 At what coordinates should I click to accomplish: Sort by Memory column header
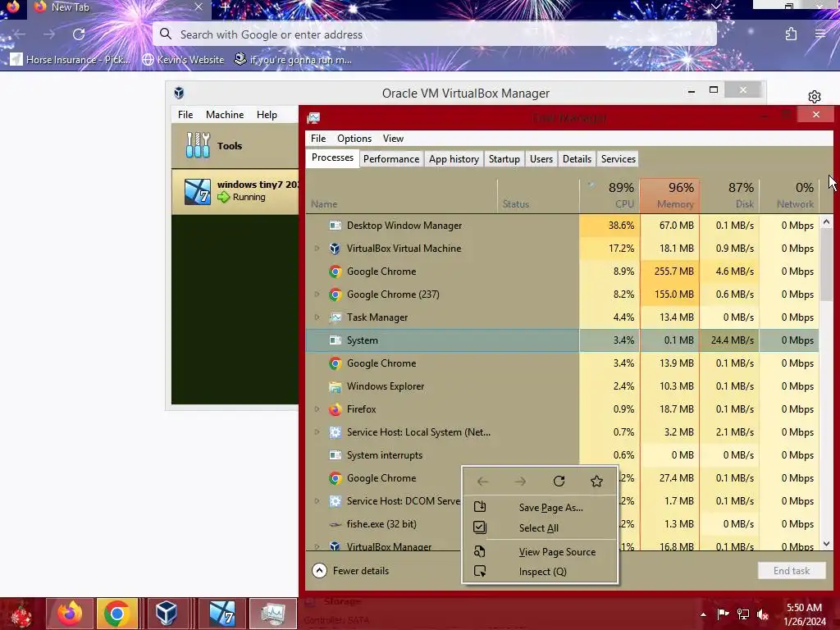[x=669, y=194]
